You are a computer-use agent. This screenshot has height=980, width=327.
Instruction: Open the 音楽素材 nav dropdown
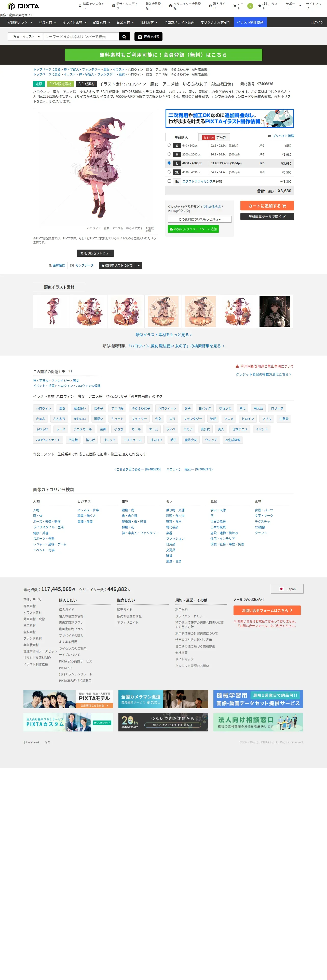125,22
